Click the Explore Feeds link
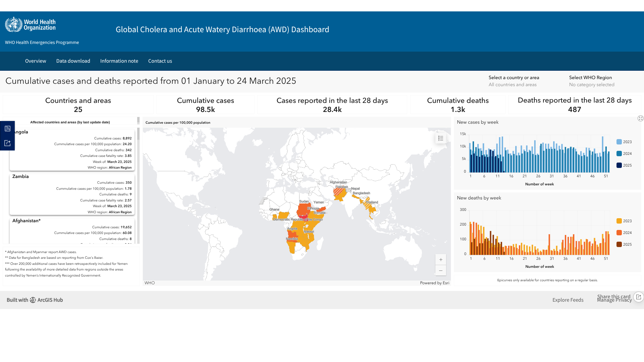 click(x=568, y=300)
